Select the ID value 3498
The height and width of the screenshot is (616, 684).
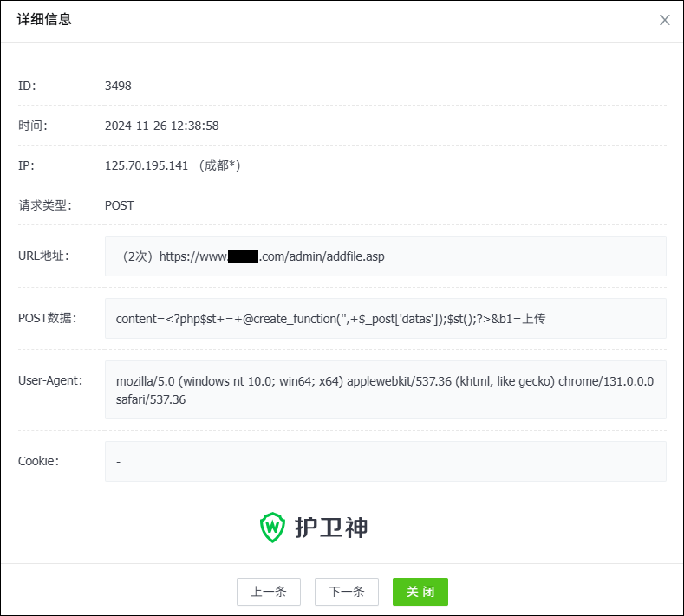118,86
